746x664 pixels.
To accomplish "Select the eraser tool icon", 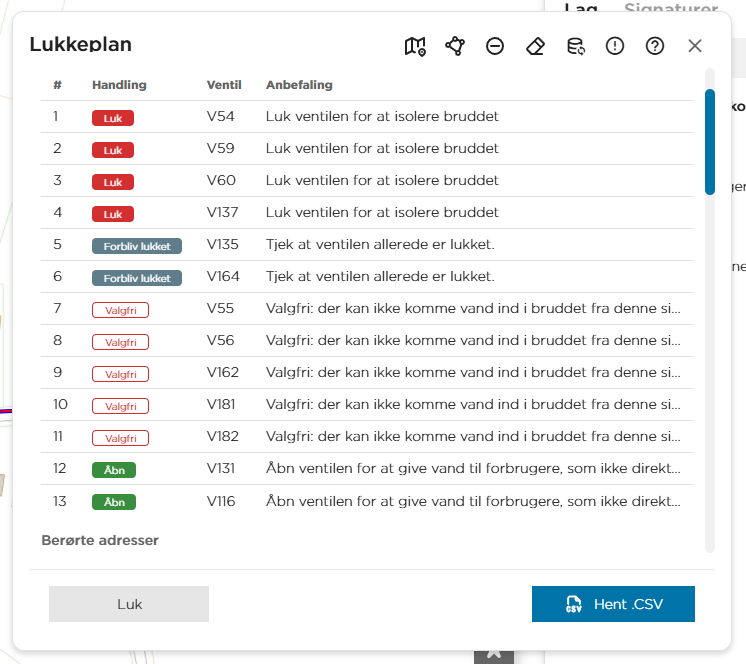I will click(535, 46).
